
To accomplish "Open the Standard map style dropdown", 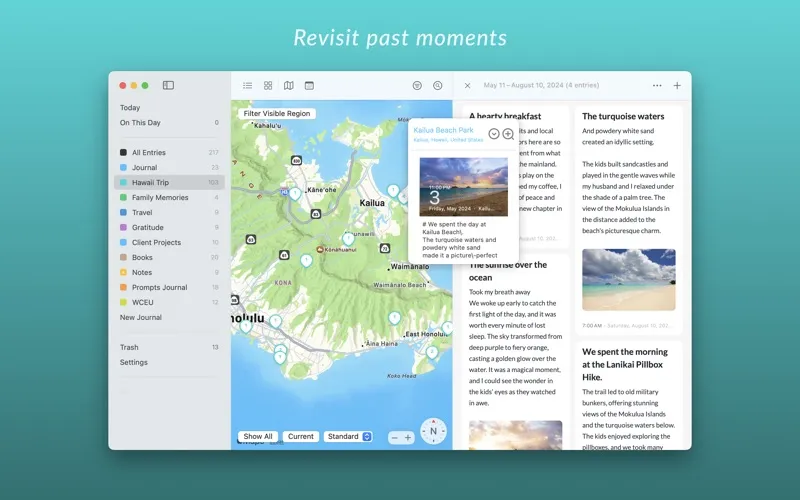I will pyautogui.click(x=348, y=437).
